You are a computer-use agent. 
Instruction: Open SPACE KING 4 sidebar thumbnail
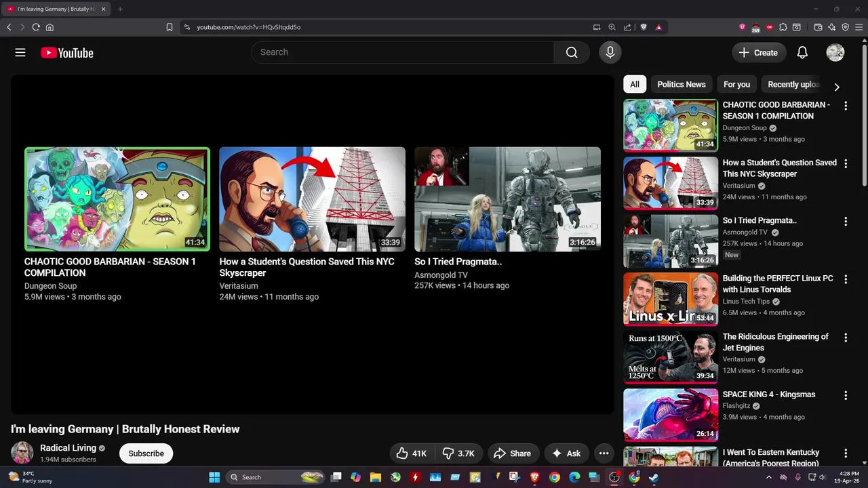(x=671, y=415)
